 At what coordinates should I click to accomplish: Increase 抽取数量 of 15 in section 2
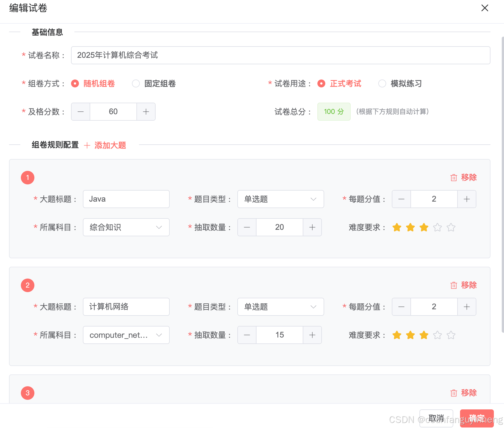point(312,335)
